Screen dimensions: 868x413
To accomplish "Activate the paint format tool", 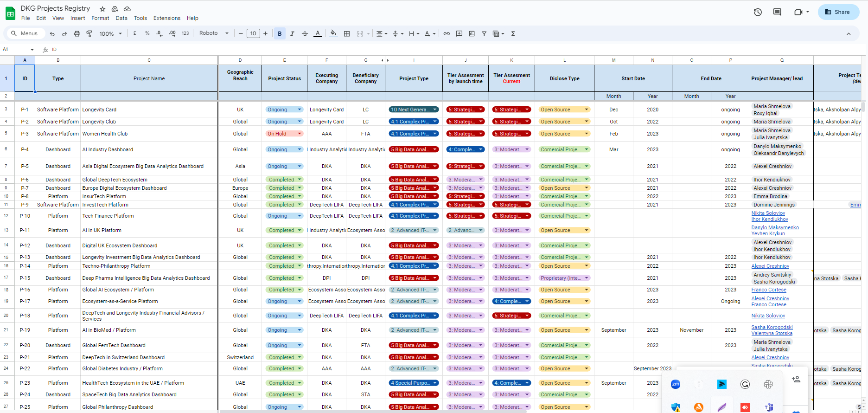I will coord(89,34).
